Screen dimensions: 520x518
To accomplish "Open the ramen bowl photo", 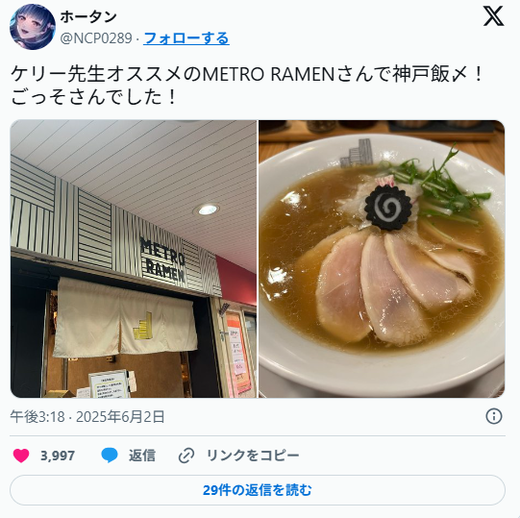I will point(382,259).
